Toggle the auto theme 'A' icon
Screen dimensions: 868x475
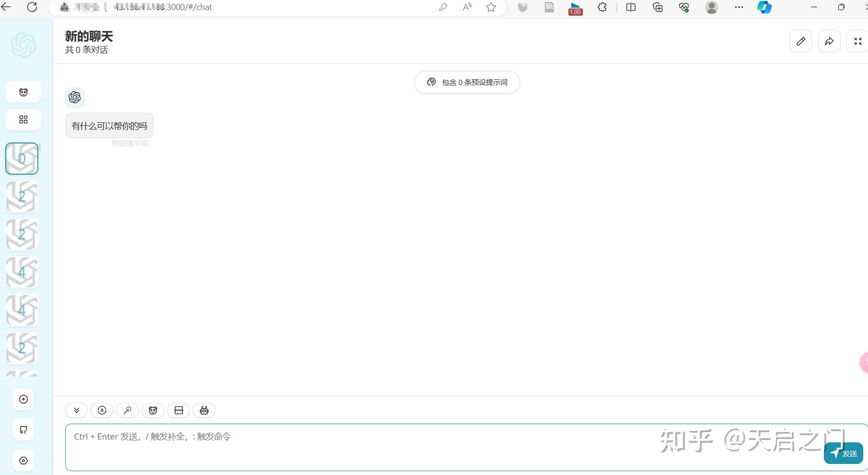(x=102, y=410)
